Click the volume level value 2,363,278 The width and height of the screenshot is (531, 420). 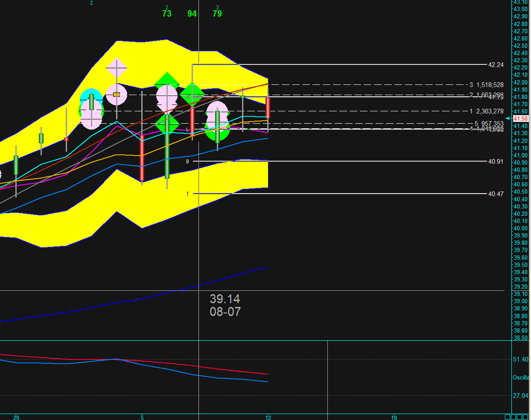pyautogui.click(x=490, y=111)
